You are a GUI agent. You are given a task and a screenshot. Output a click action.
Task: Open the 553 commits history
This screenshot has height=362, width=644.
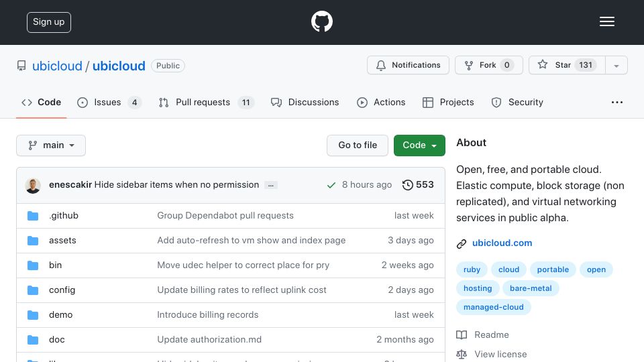pyautogui.click(x=418, y=185)
